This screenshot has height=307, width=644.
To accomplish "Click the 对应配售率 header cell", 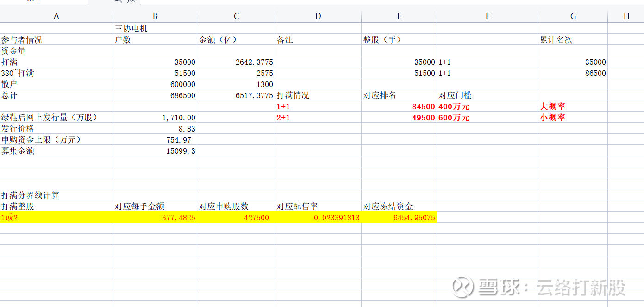I will 318,206.
